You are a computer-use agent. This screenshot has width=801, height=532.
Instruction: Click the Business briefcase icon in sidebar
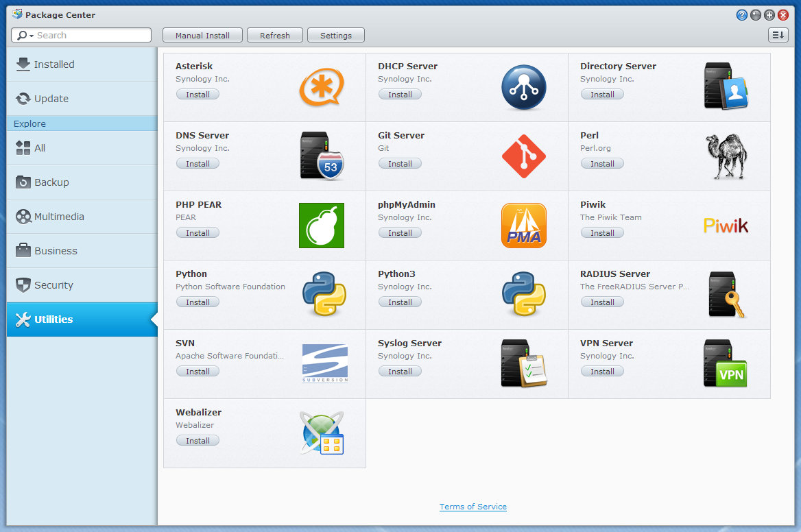coord(23,251)
